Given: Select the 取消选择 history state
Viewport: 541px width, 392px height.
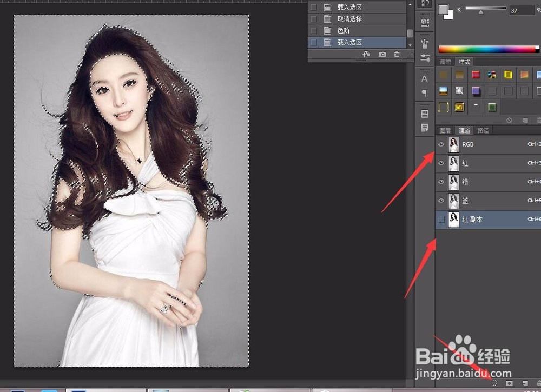Looking at the screenshot, I should pyautogui.click(x=357, y=19).
